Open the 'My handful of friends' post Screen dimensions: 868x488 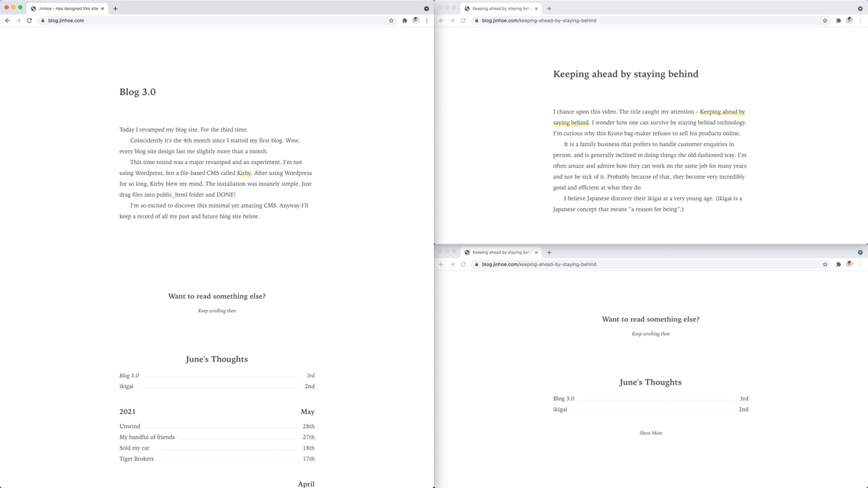147,437
